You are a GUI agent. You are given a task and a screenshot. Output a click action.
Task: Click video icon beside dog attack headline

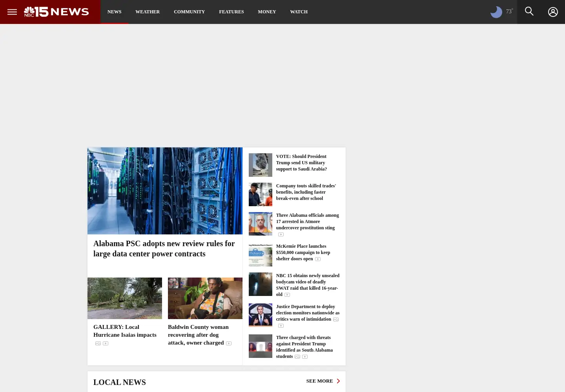click(229, 343)
